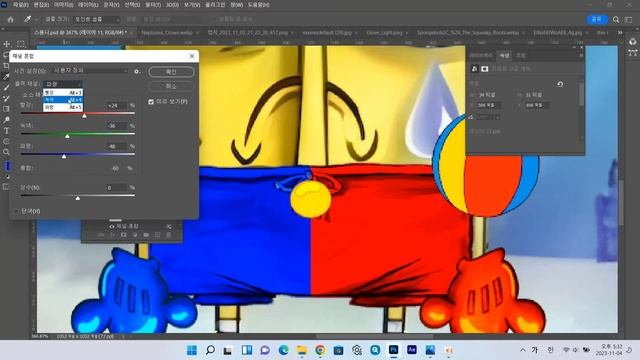The width and height of the screenshot is (640, 360).
Task: Open Windows Search on the taskbar
Action: pyautogui.click(x=210, y=350)
